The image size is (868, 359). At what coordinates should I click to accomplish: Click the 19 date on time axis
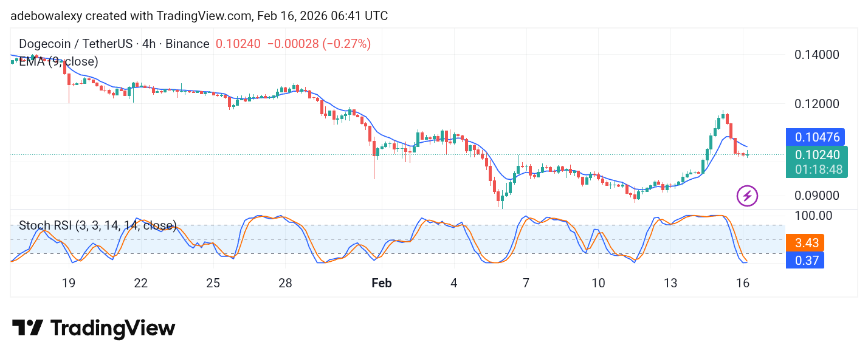click(68, 283)
